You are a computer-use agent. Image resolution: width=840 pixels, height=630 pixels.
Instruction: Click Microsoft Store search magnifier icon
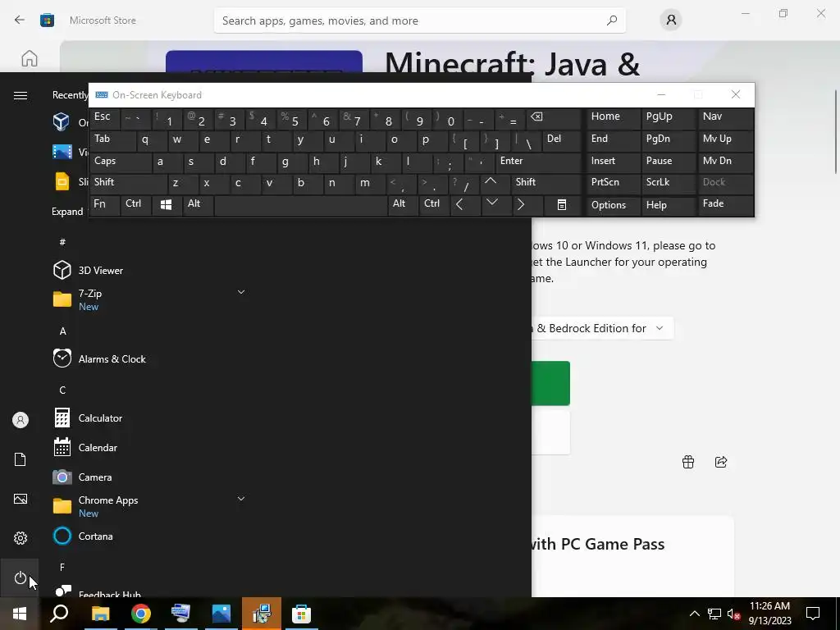[611, 21]
